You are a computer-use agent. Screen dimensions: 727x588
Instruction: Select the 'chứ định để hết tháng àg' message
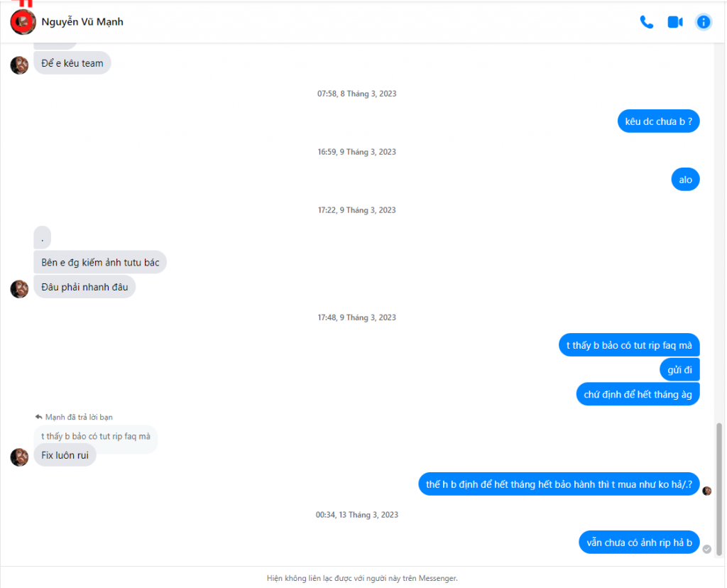(638, 394)
